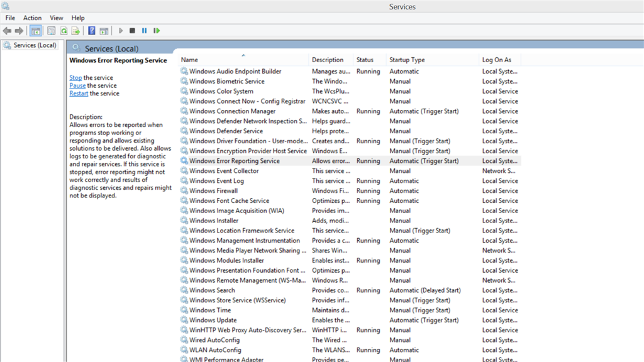Open the File menu
Image resolution: width=644 pixels, height=362 pixels.
point(10,18)
